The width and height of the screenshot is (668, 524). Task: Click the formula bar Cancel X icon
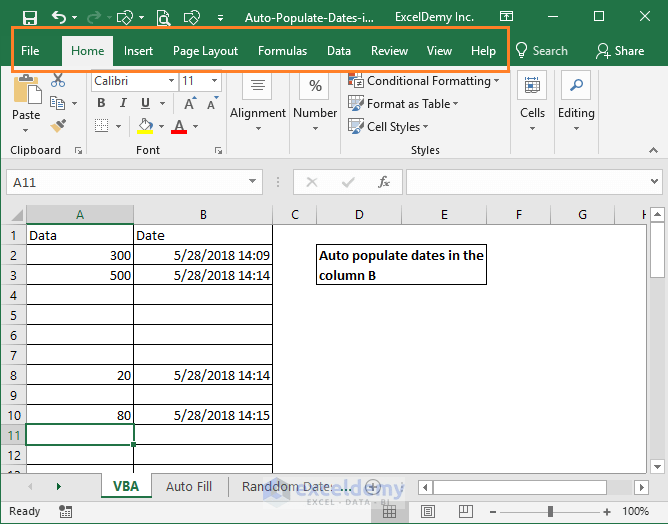click(312, 182)
